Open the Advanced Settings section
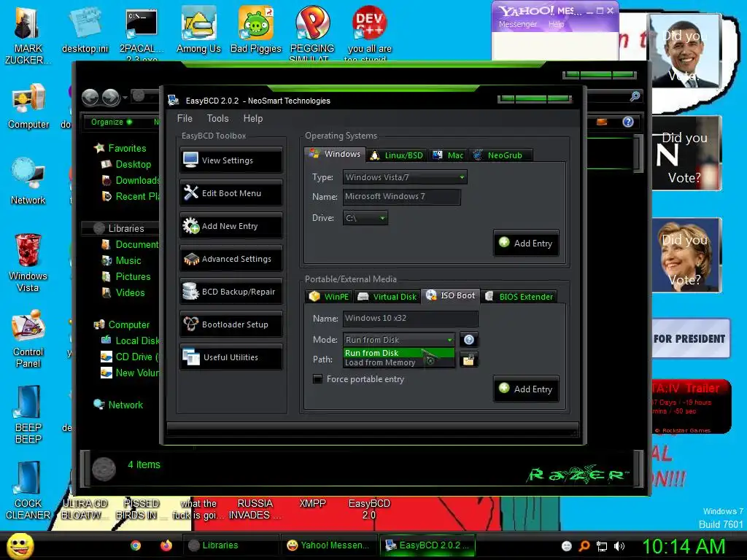747x560 pixels. click(x=231, y=259)
